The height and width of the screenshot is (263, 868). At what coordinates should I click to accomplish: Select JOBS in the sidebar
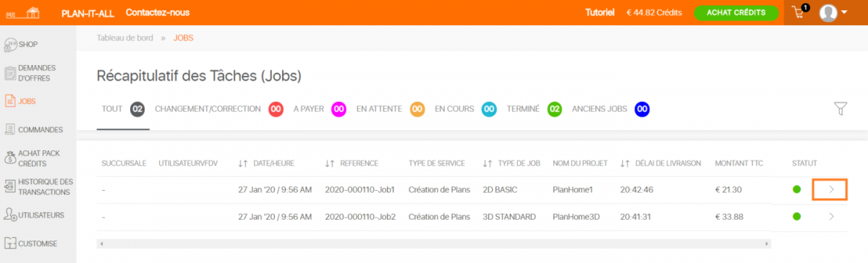pyautogui.click(x=20, y=101)
